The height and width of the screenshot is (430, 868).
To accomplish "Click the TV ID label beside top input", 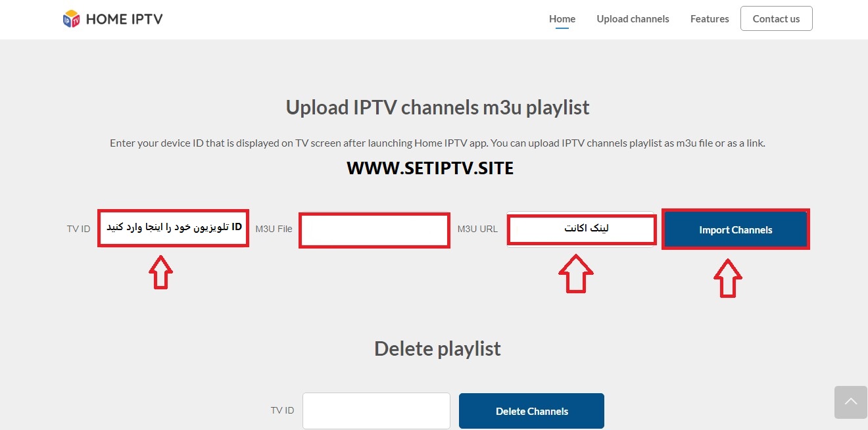I will pyautogui.click(x=78, y=228).
